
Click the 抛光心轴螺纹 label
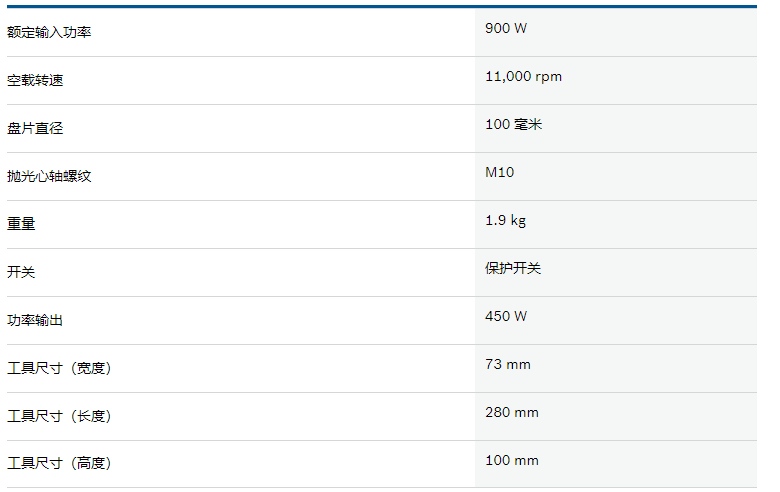point(49,176)
